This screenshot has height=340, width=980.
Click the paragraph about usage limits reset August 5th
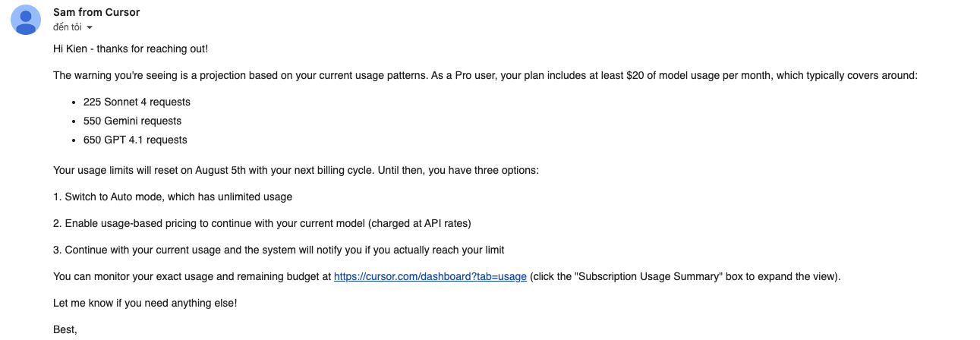pyautogui.click(x=296, y=170)
